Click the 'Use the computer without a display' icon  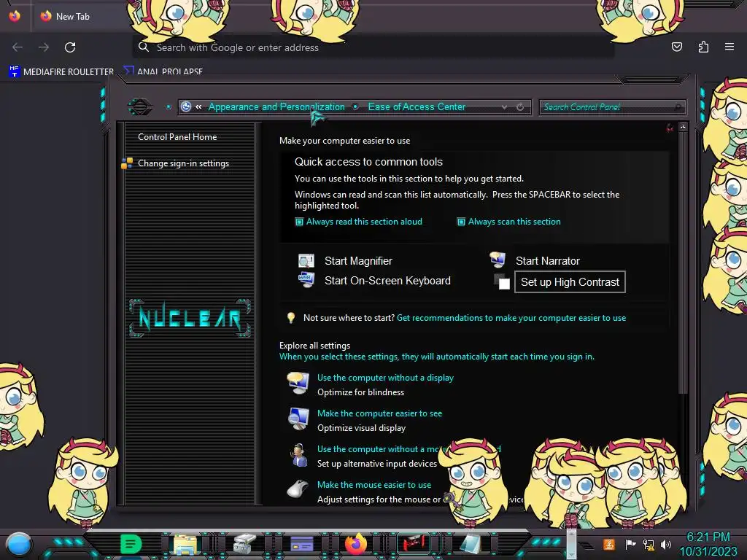[298, 384]
